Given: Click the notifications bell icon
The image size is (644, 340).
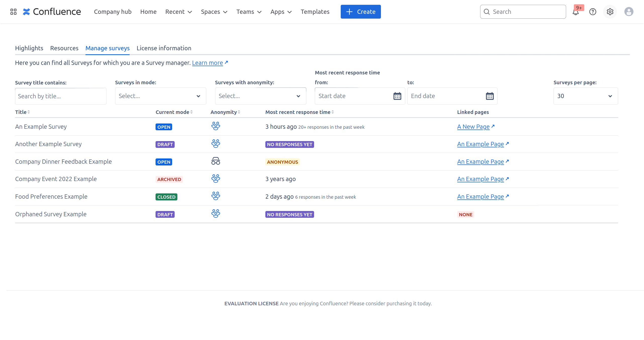Looking at the screenshot, I should click(575, 12).
